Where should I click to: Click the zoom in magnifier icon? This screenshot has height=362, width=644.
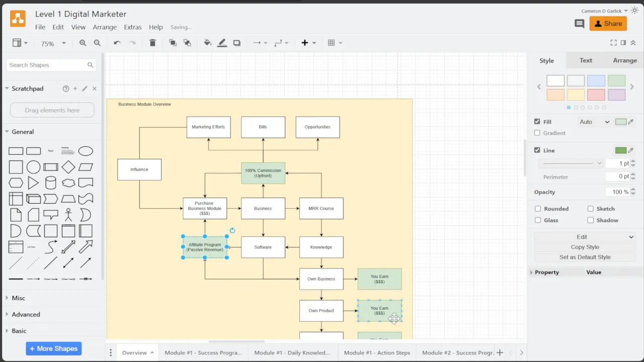tap(83, 43)
